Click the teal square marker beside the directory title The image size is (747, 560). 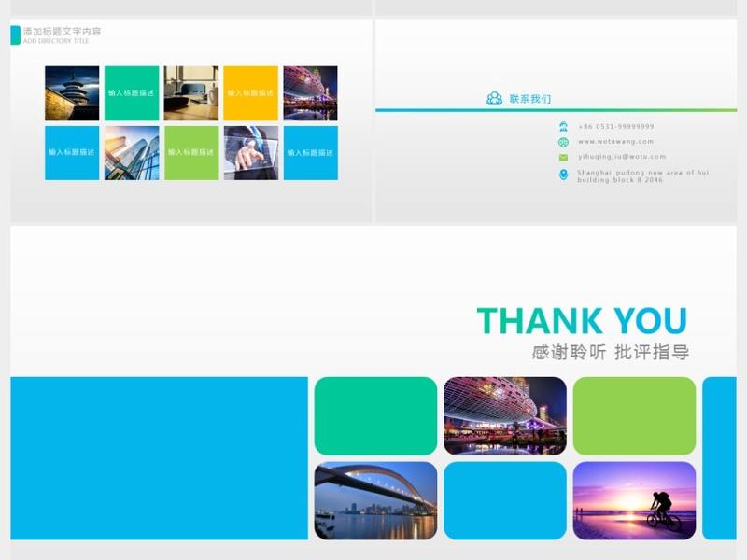tap(15, 35)
